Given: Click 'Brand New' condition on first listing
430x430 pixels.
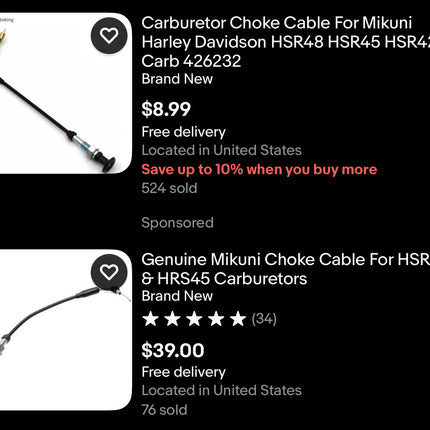Looking at the screenshot, I should (177, 79).
